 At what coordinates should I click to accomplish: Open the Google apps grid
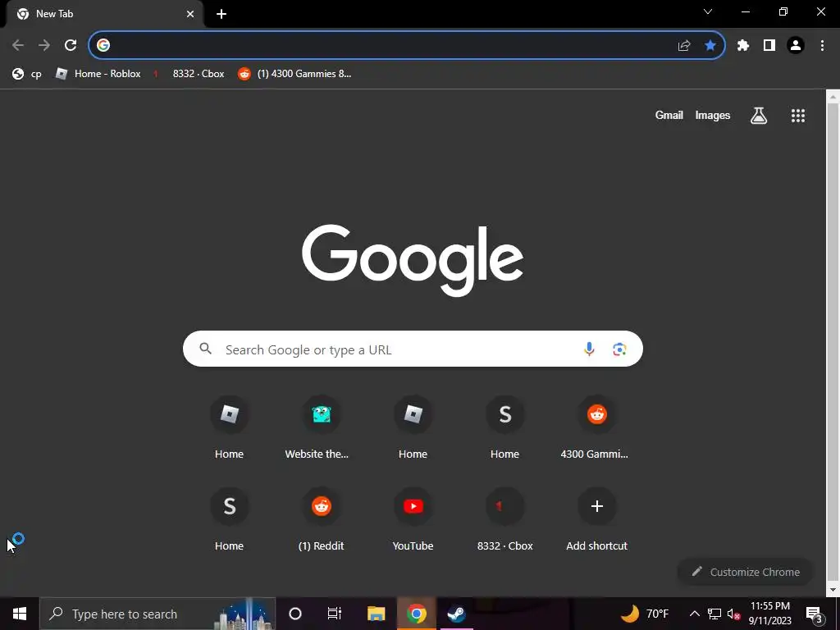coord(798,115)
